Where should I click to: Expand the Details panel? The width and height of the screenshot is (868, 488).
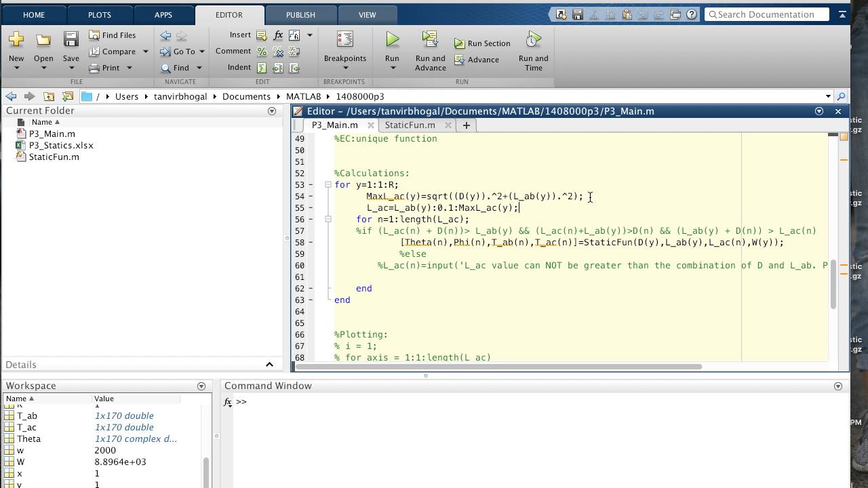coord(269,365)
